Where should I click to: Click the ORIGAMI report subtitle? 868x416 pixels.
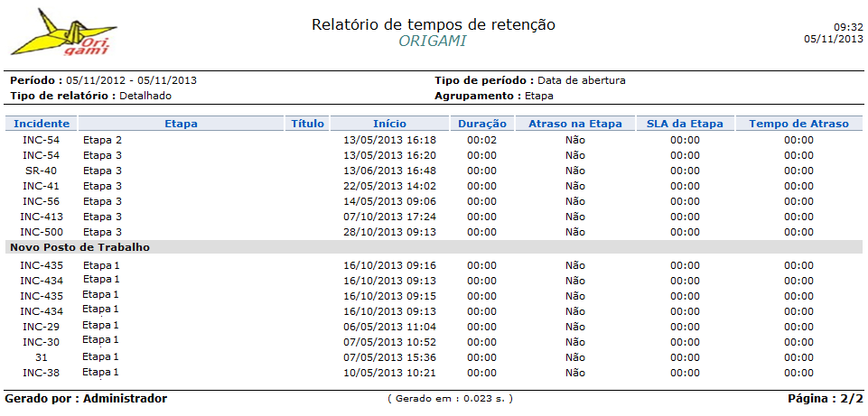point(434,42)
